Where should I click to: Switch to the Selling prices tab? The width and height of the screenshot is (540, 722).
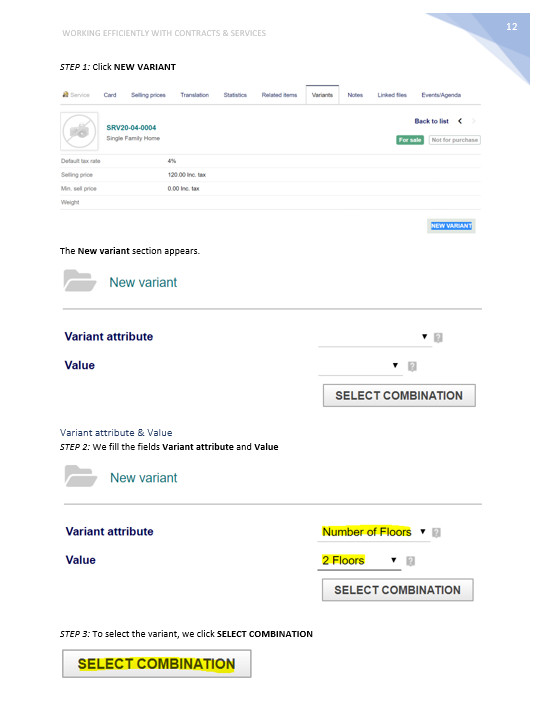(x=148, y=95)
